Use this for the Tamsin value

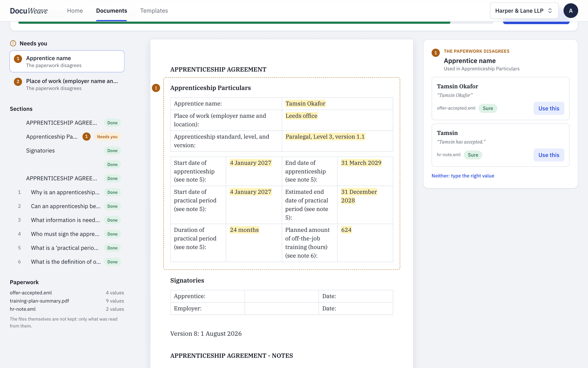tap(549, 155)
